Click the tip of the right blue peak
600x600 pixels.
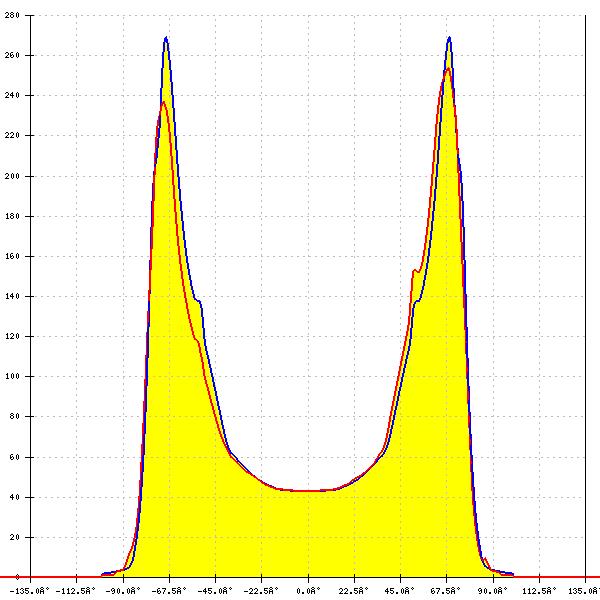pyautogui.click(x=449, y=38)
